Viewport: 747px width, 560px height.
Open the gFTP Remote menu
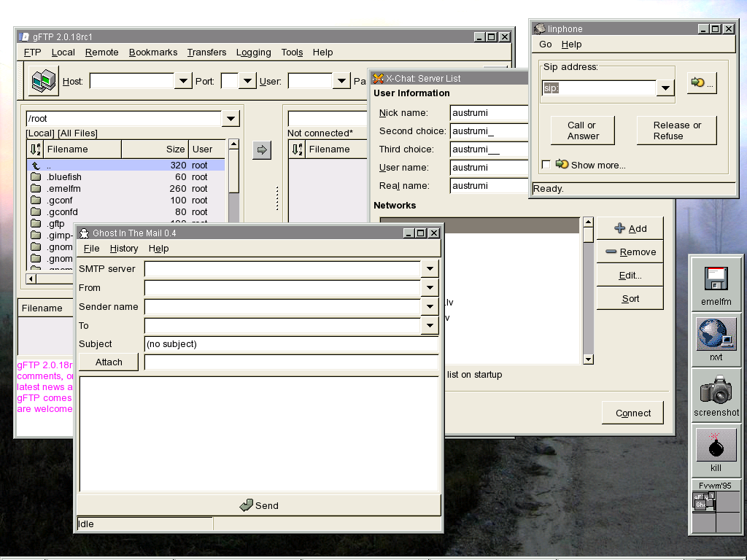(101, 52)
